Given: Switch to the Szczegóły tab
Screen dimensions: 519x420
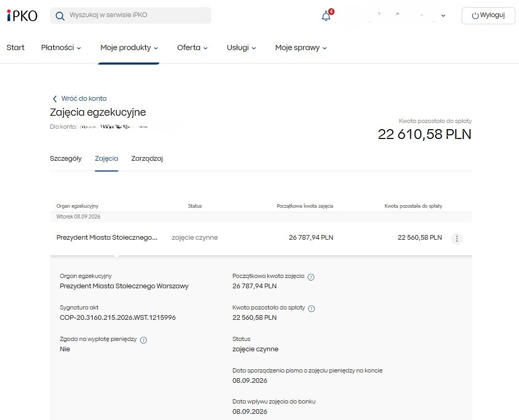Looking at the screenshot, I should [x=66, y=159].
